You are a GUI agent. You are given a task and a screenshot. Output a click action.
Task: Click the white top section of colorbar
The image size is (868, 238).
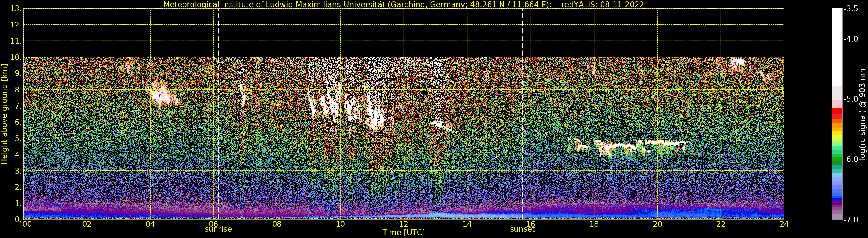point(837,47)
